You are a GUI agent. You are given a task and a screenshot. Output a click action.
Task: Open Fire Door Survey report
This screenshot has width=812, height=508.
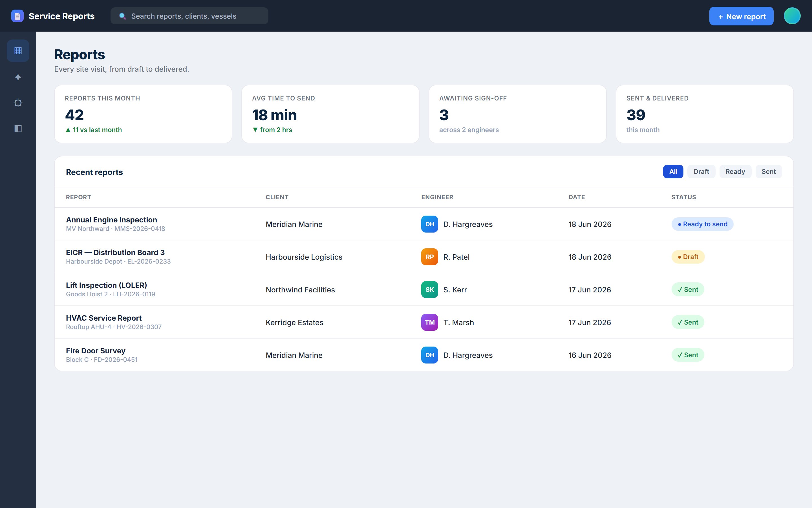(x=96, y=351)
